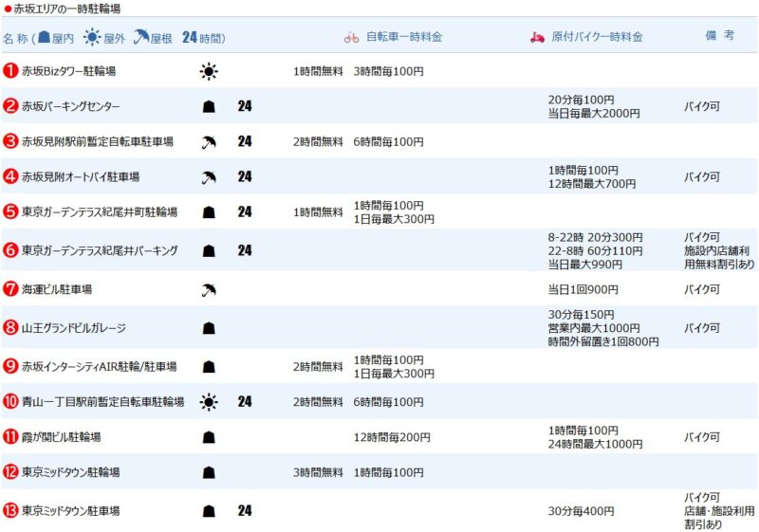Click the red number 7 marker
The image size is (759, 532).
pos(10,289)
